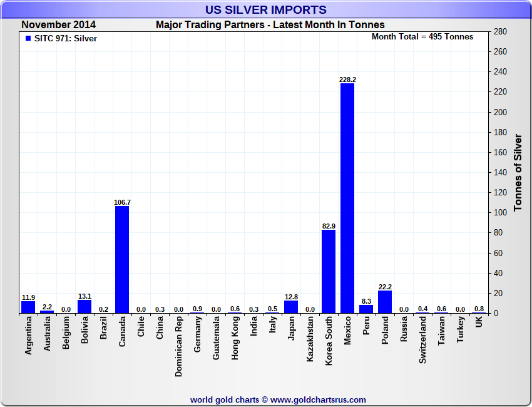
Task: Open the www.goldchartsrus.com footer link
Action: click(318, 399)
